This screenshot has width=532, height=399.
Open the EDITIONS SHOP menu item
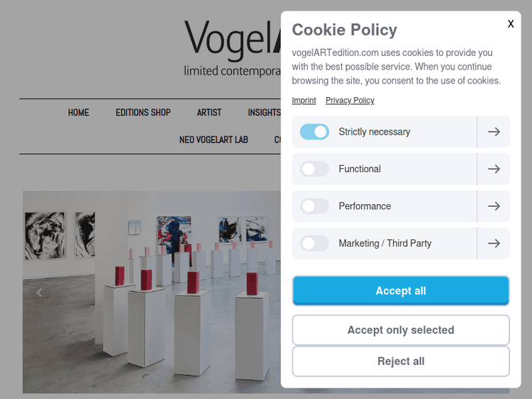[x=143, y=113]
